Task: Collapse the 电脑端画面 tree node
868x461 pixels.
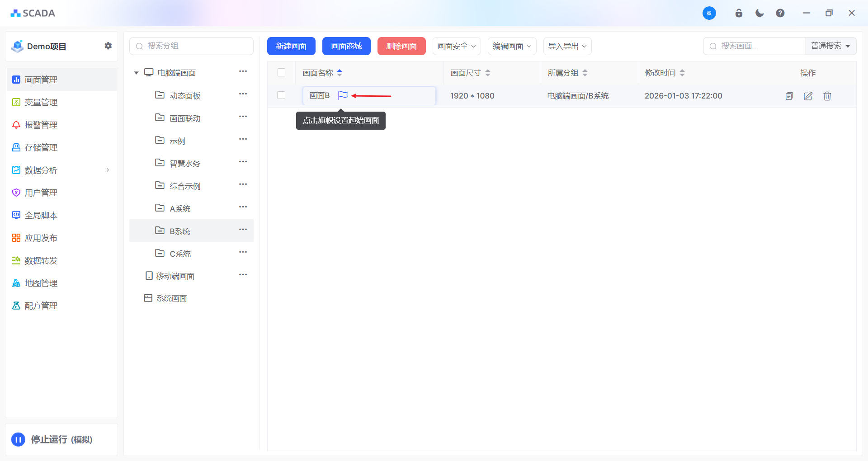Action: click(x=136, y=73)
